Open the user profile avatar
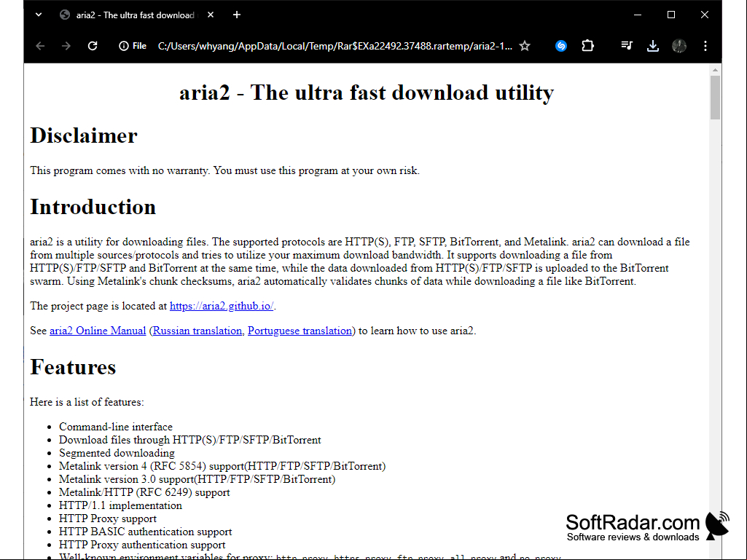The height and width of the screenshot is (560, 747). pyautogui.click(x=679, y=46)
